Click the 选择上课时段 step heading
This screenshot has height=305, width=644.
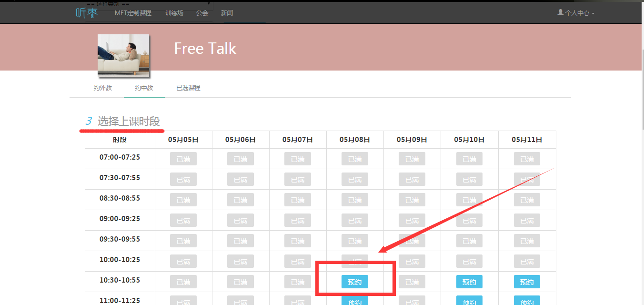pos(128,122)
